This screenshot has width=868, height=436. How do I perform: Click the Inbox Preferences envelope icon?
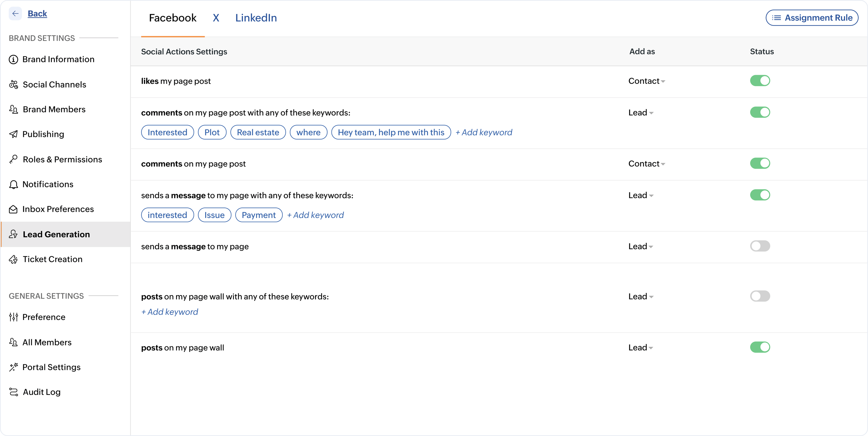13,209
